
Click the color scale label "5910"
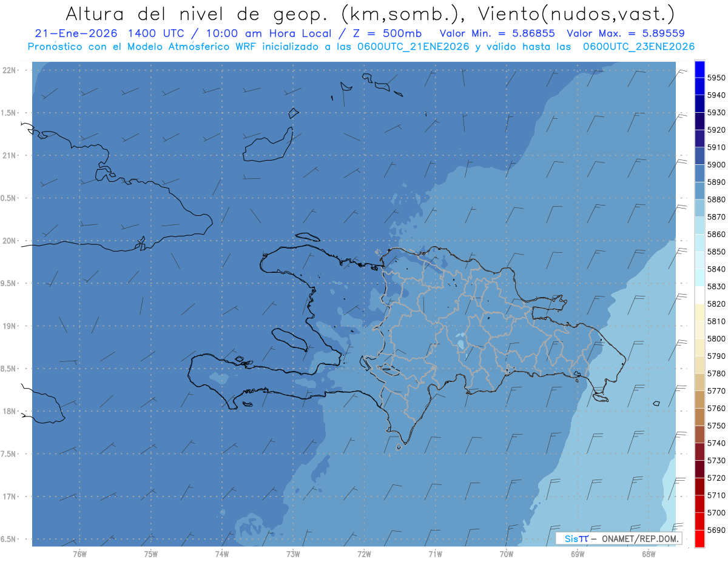pos(716,147)
